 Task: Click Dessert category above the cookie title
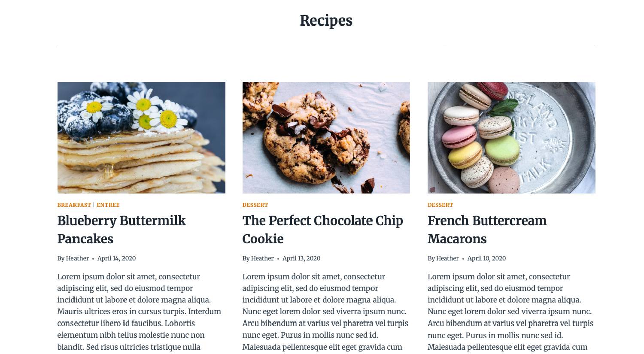point(255,205)
